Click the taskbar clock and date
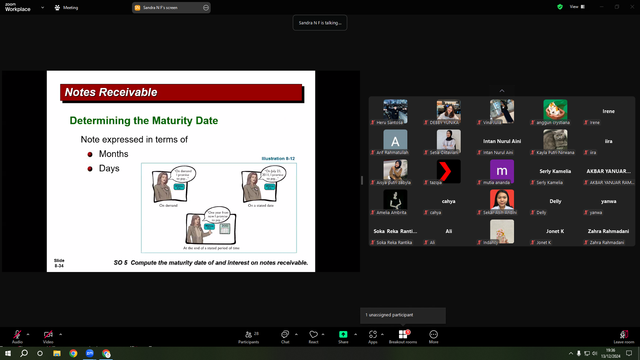The width and height of the screenshot is (640, 360). tap(611, 353)
